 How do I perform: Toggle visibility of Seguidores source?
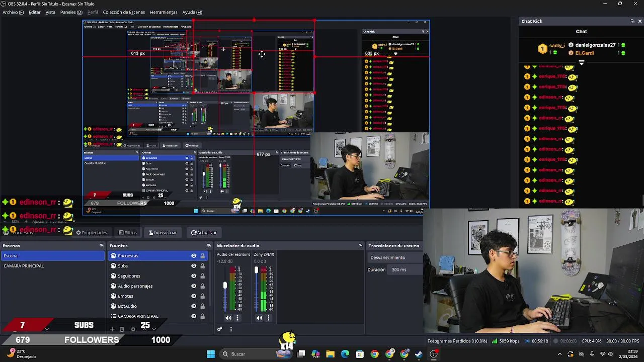pyautogui.click(x=194, y=276)
